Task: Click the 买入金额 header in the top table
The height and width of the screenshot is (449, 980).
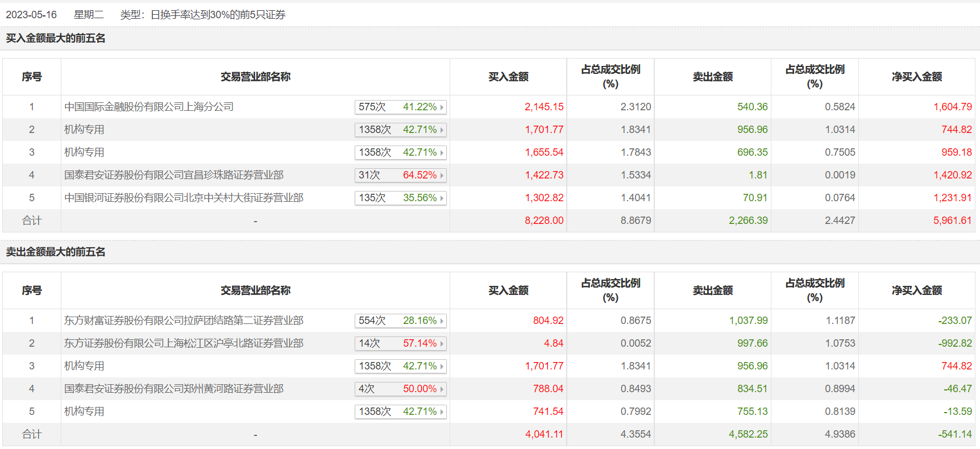Action: (508, 77)
